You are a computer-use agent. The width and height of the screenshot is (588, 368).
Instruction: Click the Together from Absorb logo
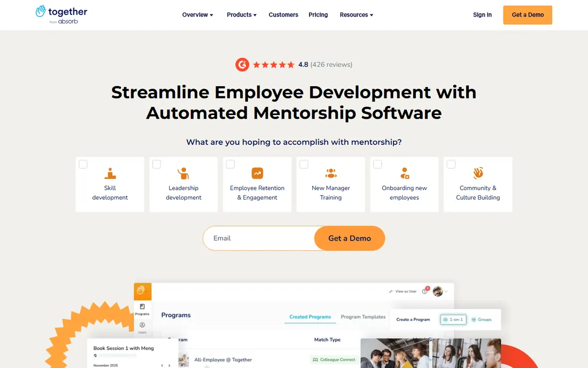tap(61, 14)
